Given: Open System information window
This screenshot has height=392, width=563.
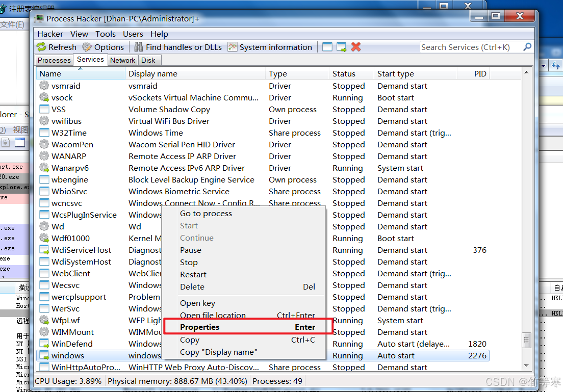Looking at the screenshot, I should click(270, 47).
